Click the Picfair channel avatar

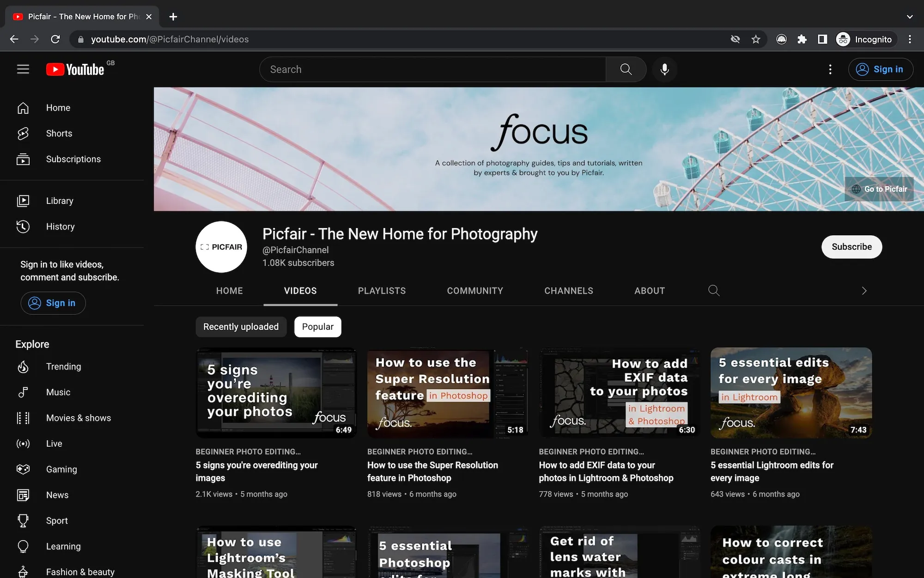click(221, 247)
